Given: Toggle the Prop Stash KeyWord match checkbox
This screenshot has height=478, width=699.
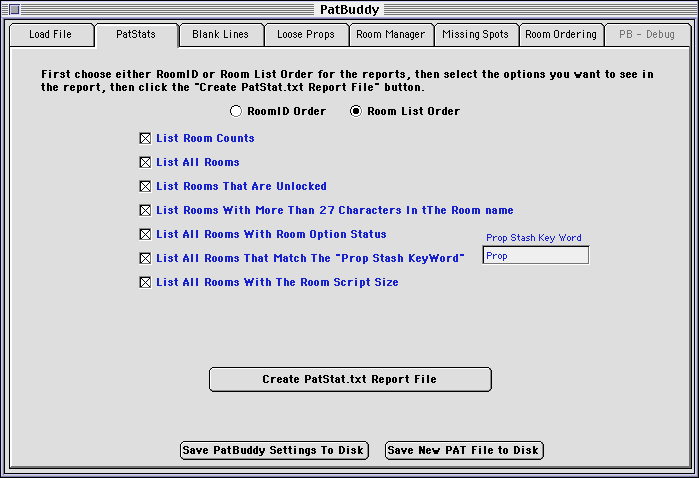Looking at the screenshot, I should (146, 258).
